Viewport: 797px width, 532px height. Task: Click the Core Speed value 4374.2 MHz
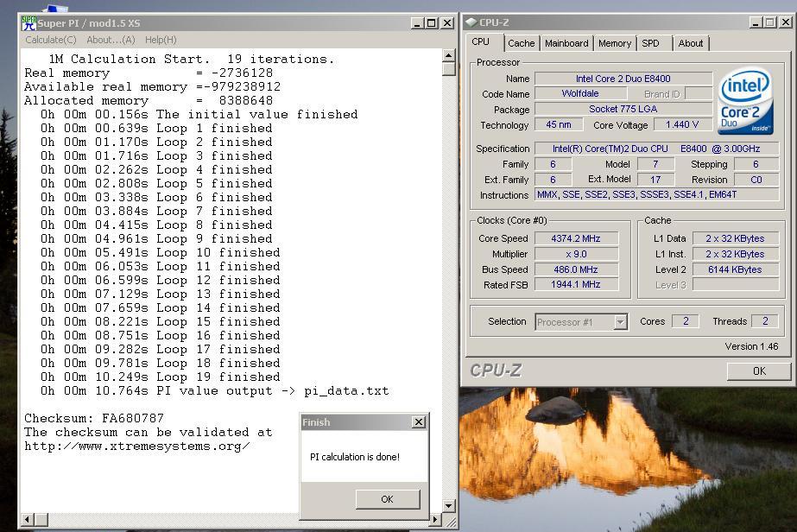576,238
